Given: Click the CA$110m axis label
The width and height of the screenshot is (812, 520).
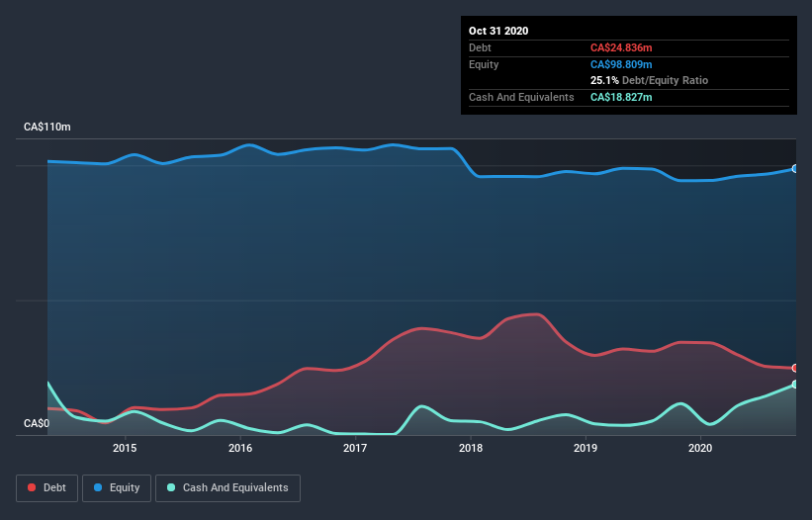Looking at the screenshot, I should tap(47, 127).
